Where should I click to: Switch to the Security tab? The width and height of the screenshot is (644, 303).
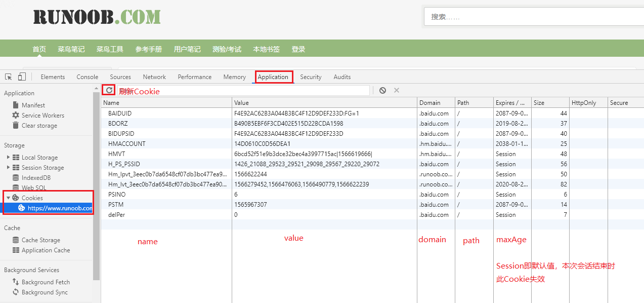tap(311, 77)
